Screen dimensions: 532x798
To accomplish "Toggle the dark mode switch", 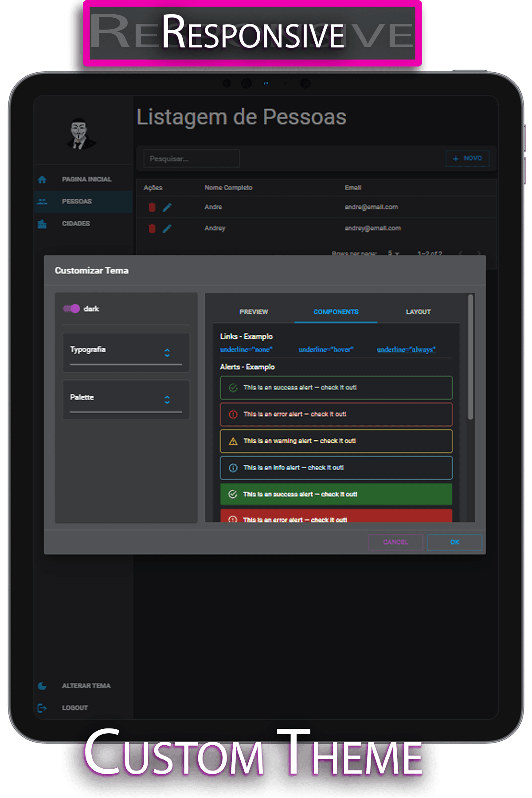I will [x=71, y=309].
